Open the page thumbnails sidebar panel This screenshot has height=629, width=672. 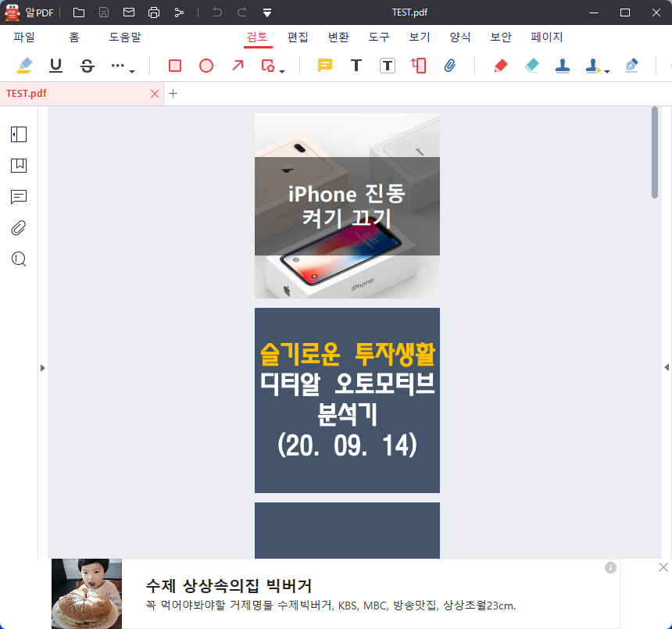[x=19, y=134]
